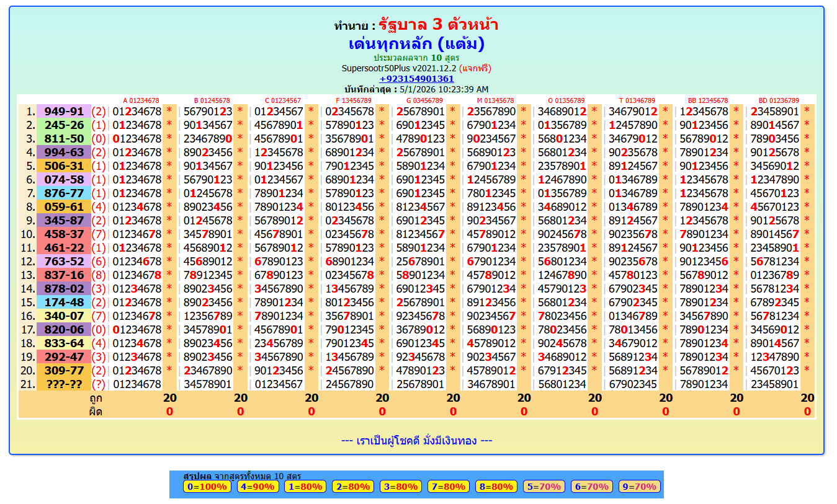Screen dimensions: 837x504
Task: Click column header O 01356789
Action: 566,100
